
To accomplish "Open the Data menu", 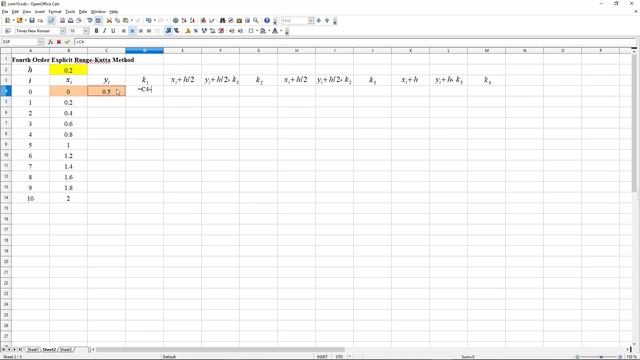I will coord(83,11).
